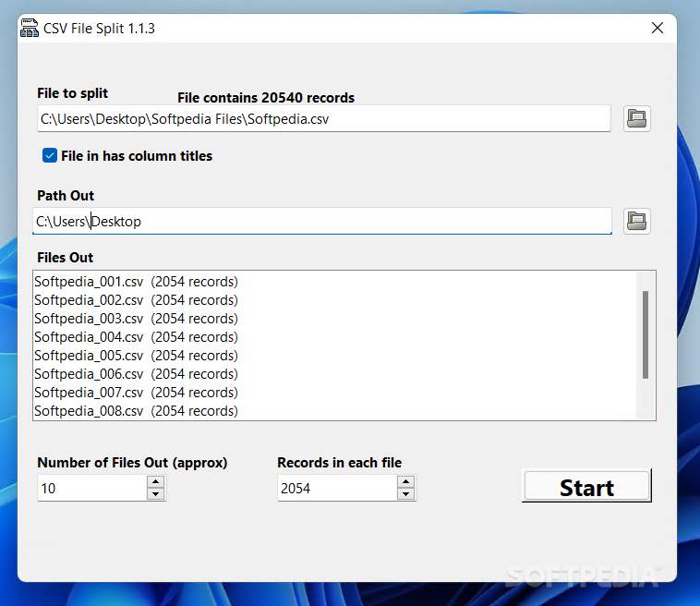Select Softpedia_004.csv in Files Out list
700x606 pixels.
coord(335,337)
